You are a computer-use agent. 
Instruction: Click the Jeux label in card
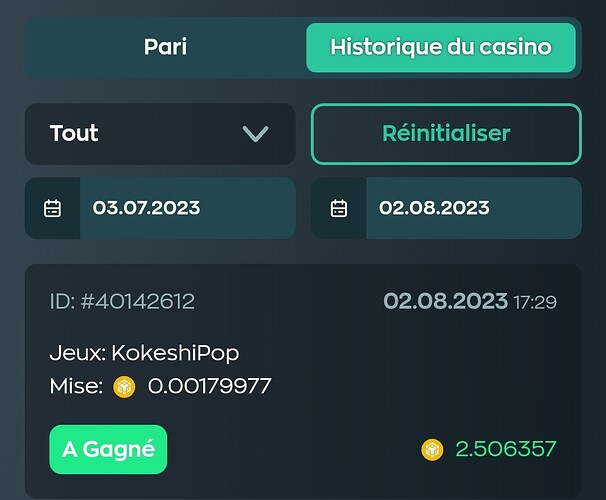click(x=78, y=353)
